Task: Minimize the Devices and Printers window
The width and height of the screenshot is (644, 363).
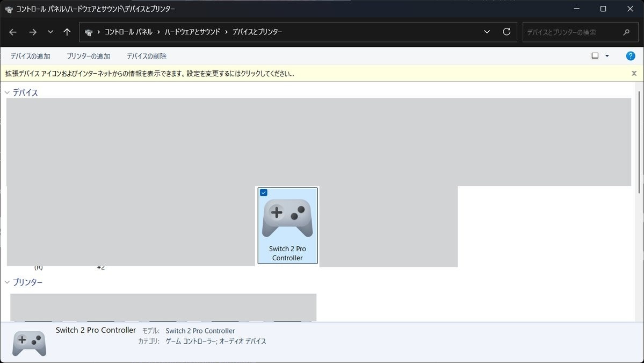Action: 577,9
